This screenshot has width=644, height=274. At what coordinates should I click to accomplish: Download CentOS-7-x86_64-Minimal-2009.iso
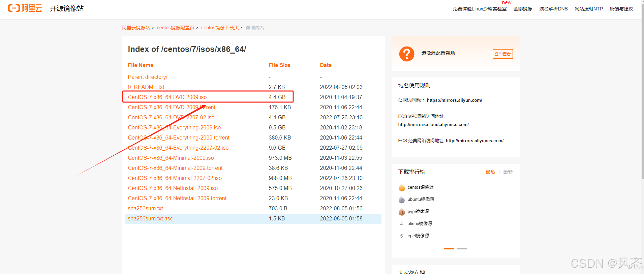coord(171,158)
